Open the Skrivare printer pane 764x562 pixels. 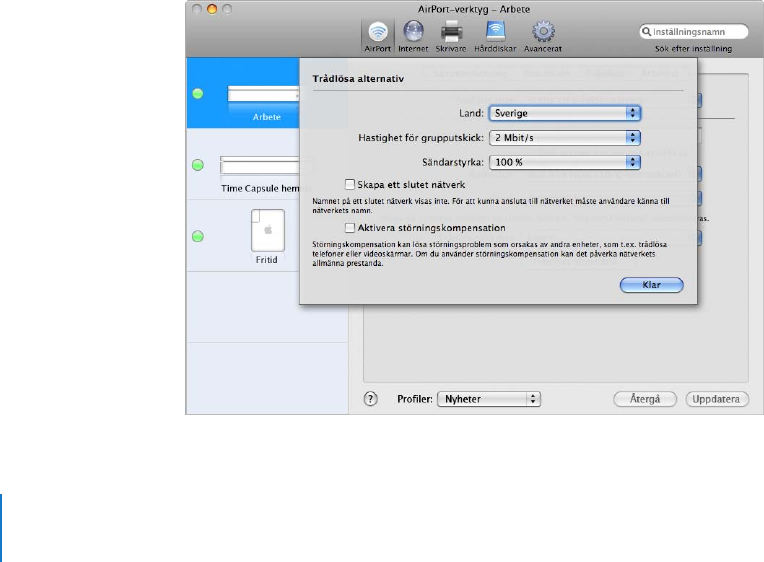451,37
